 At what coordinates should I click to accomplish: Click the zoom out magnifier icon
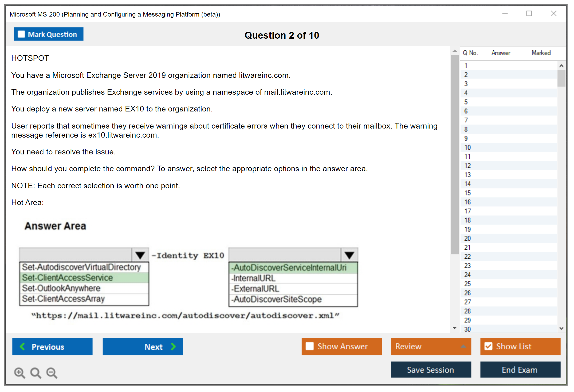(52, 373)
